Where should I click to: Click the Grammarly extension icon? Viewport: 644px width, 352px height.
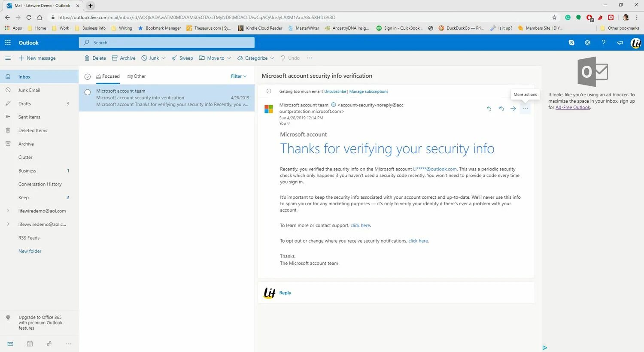(568, 18)
